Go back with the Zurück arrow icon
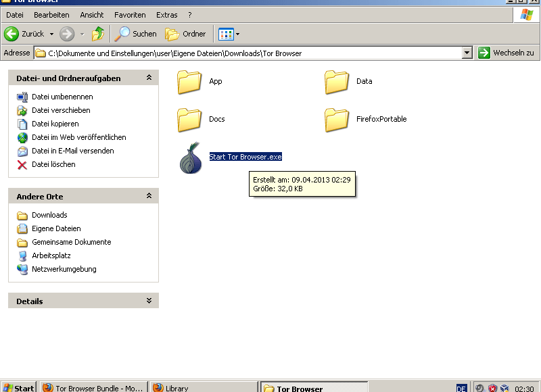This screenshot has width=541, height=392. [11, 34]
